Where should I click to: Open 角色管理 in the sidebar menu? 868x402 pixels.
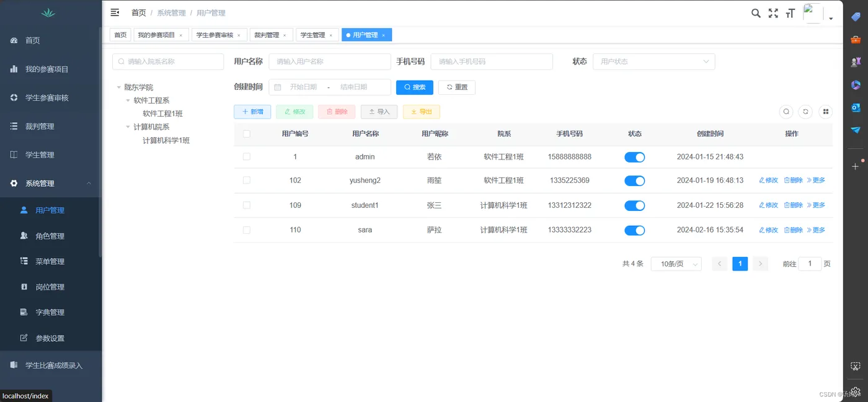(50, 236)
